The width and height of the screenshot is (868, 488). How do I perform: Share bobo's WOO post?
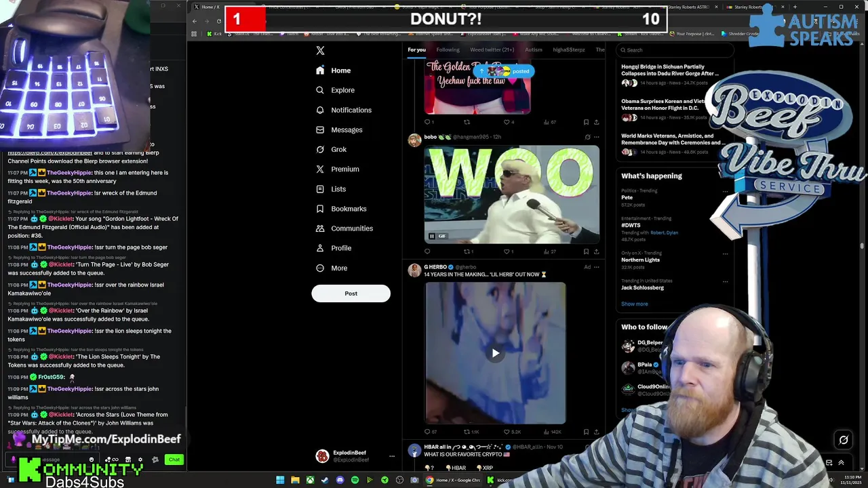pos(596,251)
